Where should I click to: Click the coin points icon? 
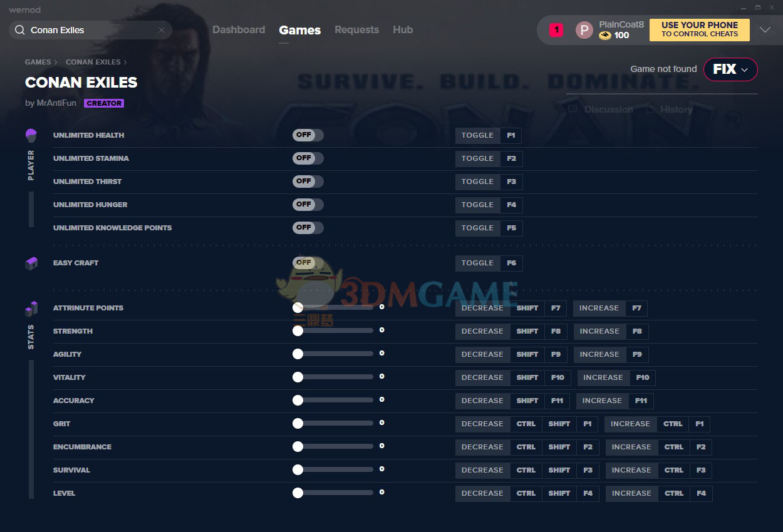604,36
